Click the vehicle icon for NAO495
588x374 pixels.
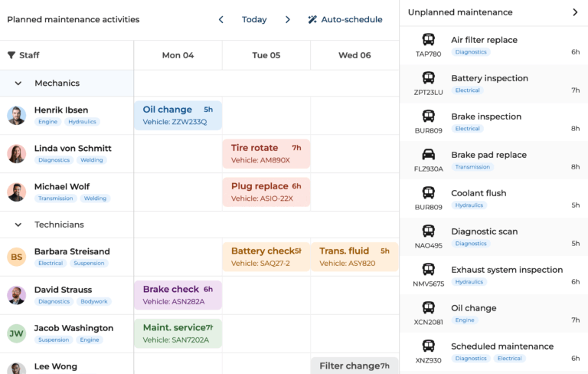click(429, 231)
